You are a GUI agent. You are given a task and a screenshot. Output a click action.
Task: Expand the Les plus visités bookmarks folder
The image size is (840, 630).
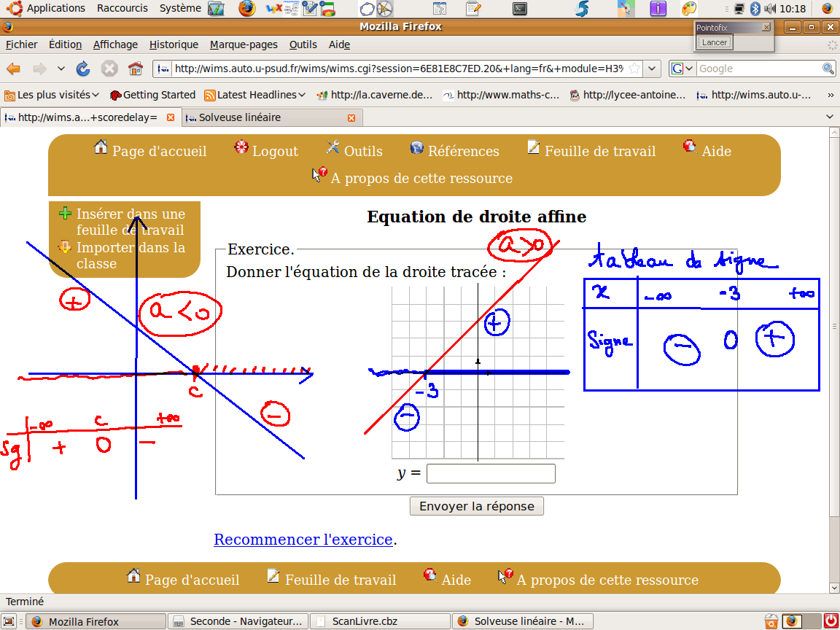point(52,95)
